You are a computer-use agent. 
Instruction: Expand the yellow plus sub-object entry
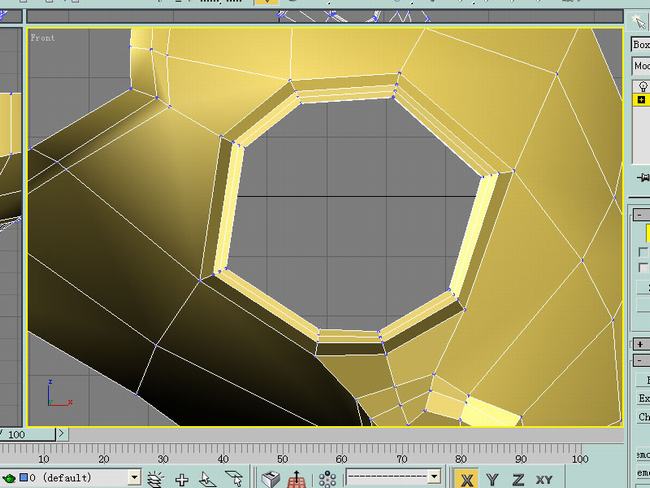click(641, 100)
